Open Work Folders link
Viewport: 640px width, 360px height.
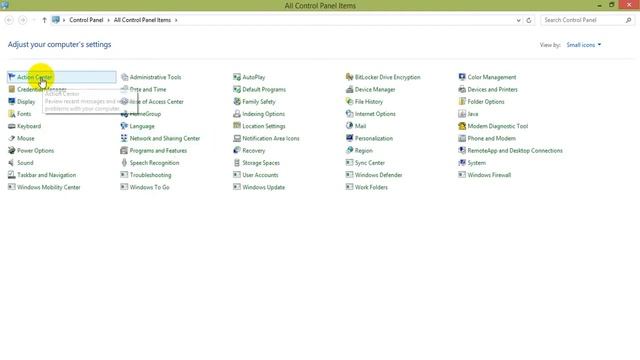click(371, 187)
